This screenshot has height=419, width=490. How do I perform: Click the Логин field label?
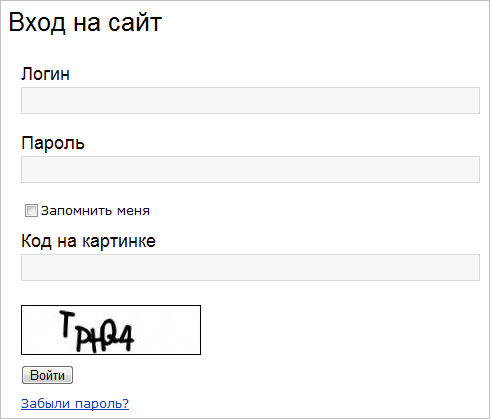(46, 74)
